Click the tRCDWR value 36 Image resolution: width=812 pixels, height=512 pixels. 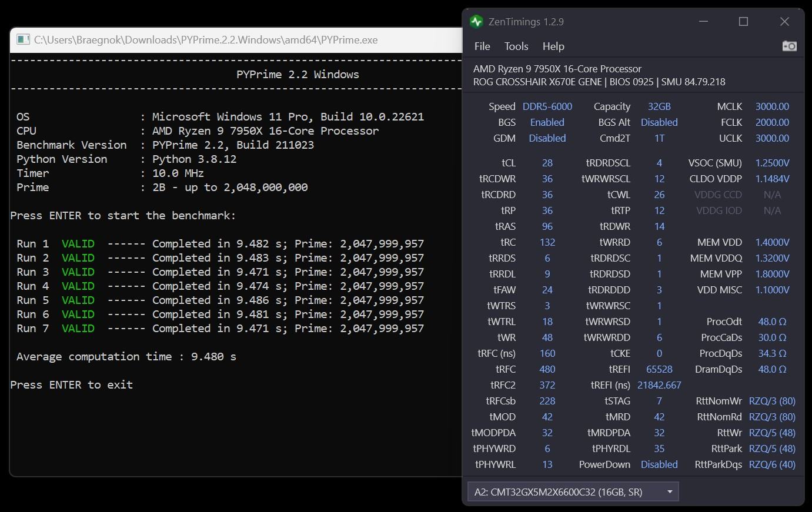(547, 179)
